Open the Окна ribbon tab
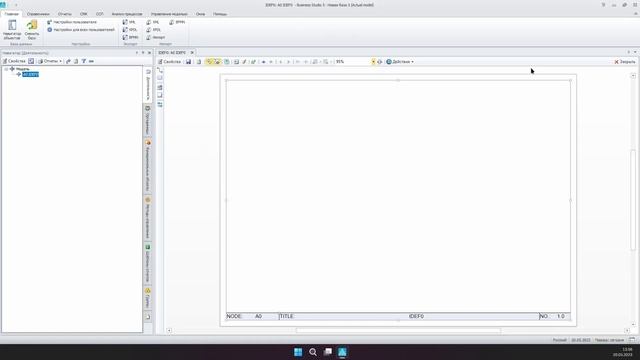Image resolution: width=640 pixels, height=360 pixels. pyautogui.click(x=200, y=14)
